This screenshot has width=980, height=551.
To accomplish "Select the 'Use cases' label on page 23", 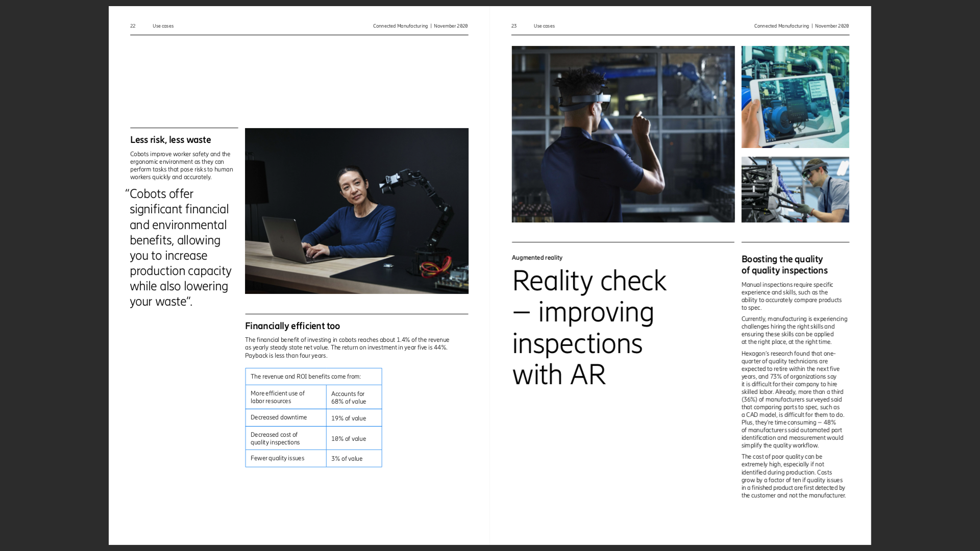I will tap(544, 26).
